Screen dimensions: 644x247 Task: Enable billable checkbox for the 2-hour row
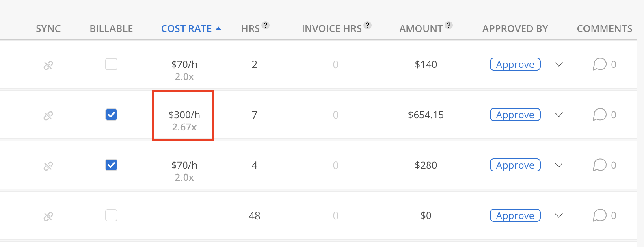[x=111, y=64]
